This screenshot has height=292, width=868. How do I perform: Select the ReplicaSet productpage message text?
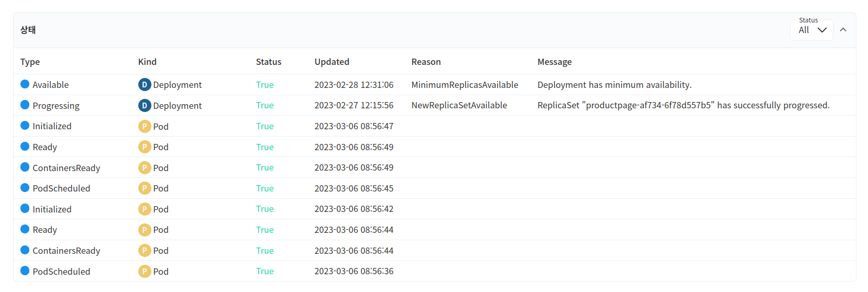(684, 105)
